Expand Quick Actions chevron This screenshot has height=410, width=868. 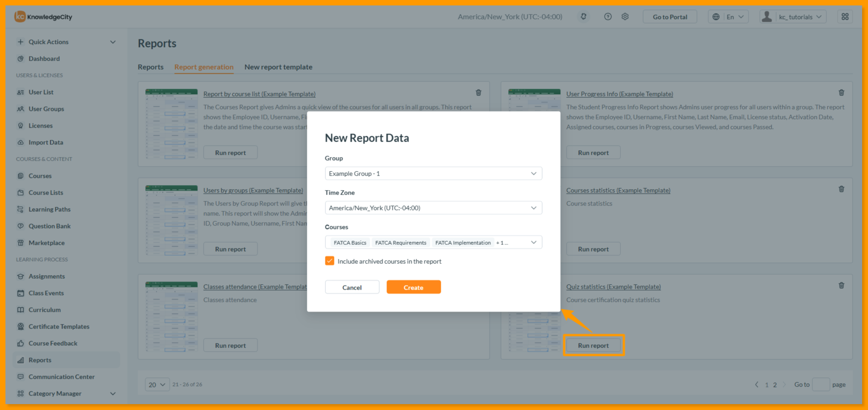click(113, 42)
